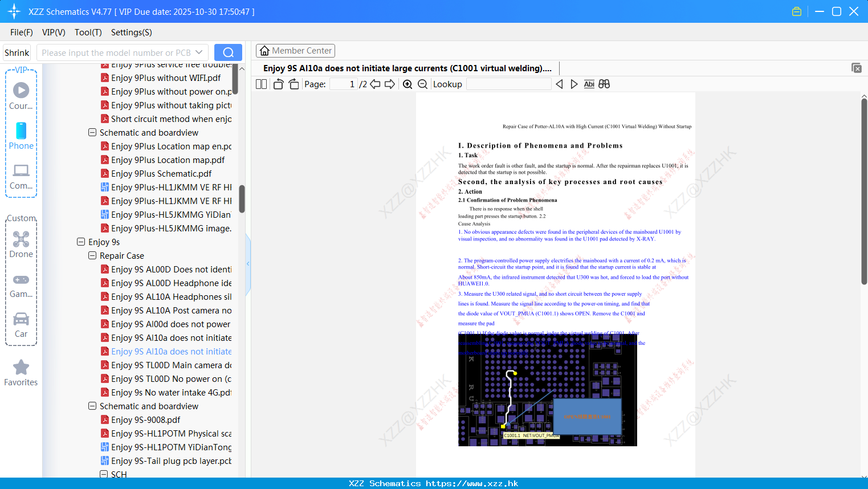Select the Computer category icon

21,176
